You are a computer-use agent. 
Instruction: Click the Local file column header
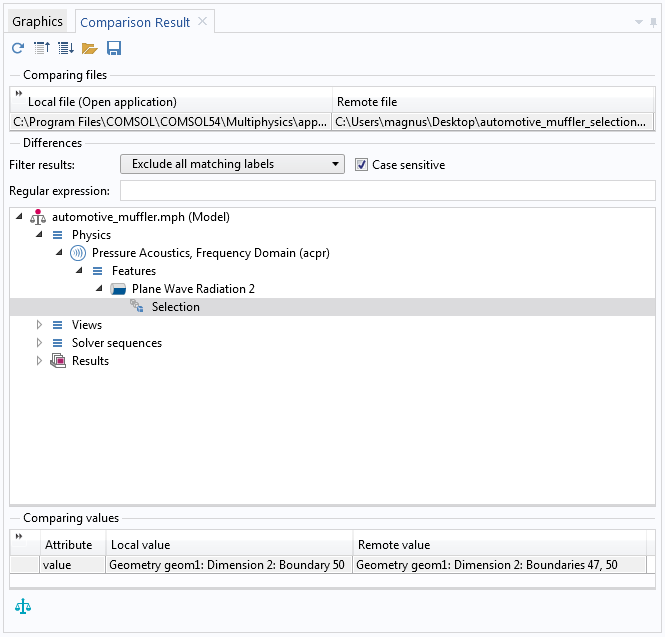pyautogui.click(x=171, y=102)
